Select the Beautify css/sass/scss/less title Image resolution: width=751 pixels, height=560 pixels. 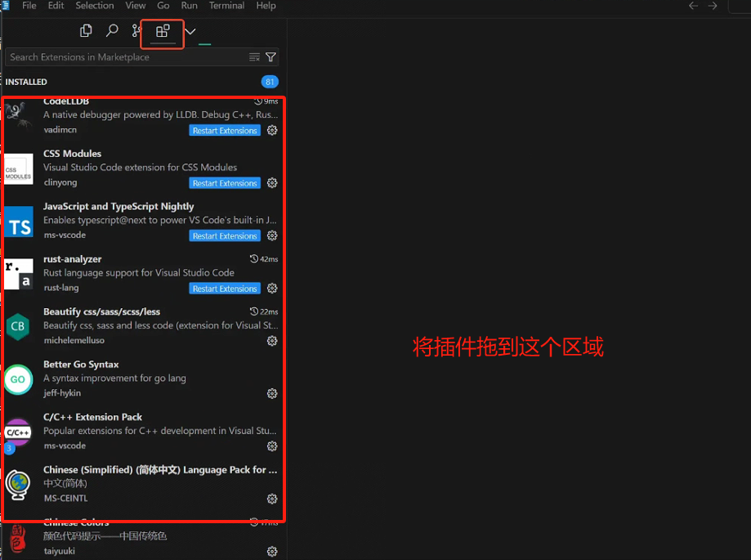tap(101, 311)
